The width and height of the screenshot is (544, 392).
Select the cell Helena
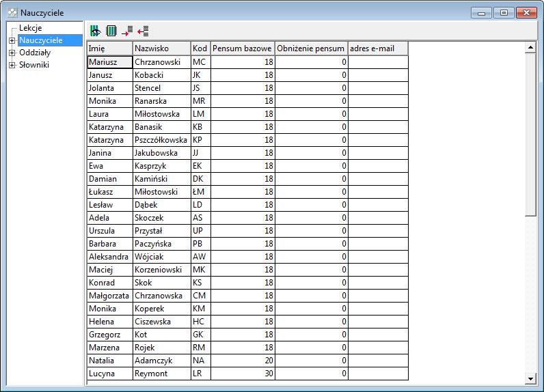click(x=109, y=322)
